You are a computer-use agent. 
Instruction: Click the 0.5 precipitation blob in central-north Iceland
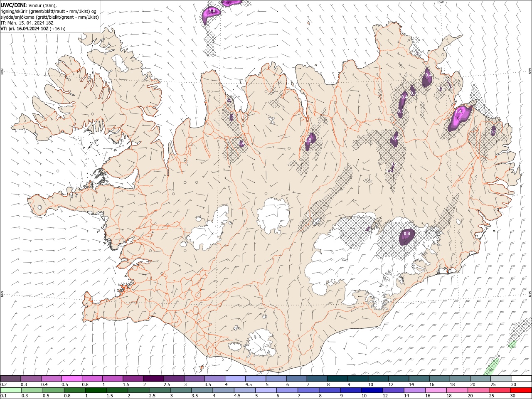pos(310,141)
